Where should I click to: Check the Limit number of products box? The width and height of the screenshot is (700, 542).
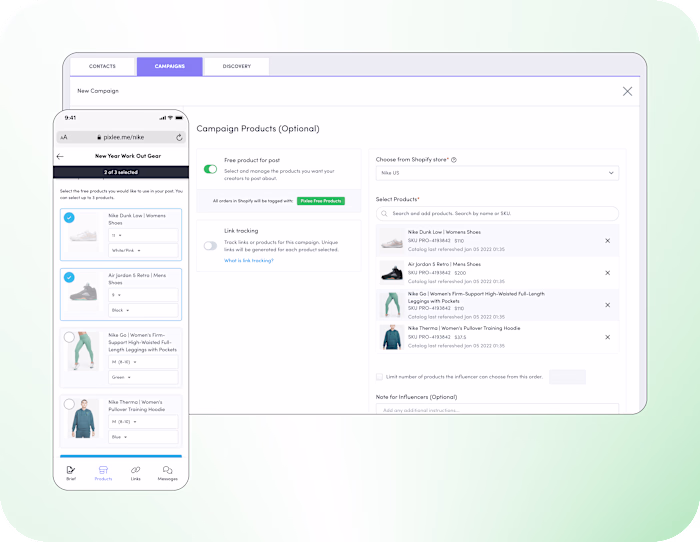(x=379, y=377)
